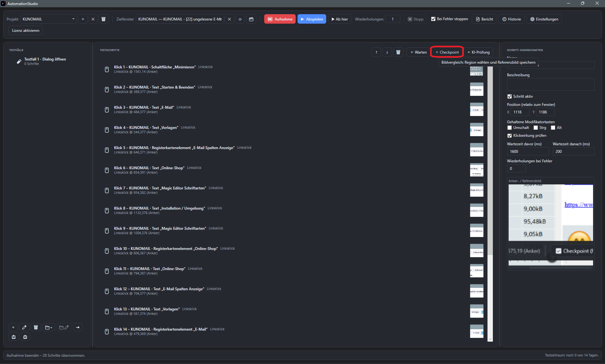Image resolution: width=605 pixels, height=364 pixels.
Task: Open the Zielfenster KUNOMAIL window combo box
Action: click(x=180, y=19)
